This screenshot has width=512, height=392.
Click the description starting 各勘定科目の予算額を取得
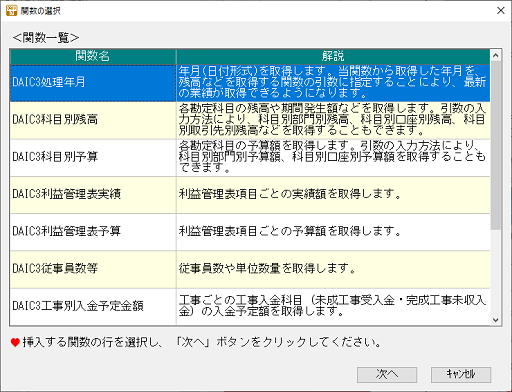(x=333, y=157)
